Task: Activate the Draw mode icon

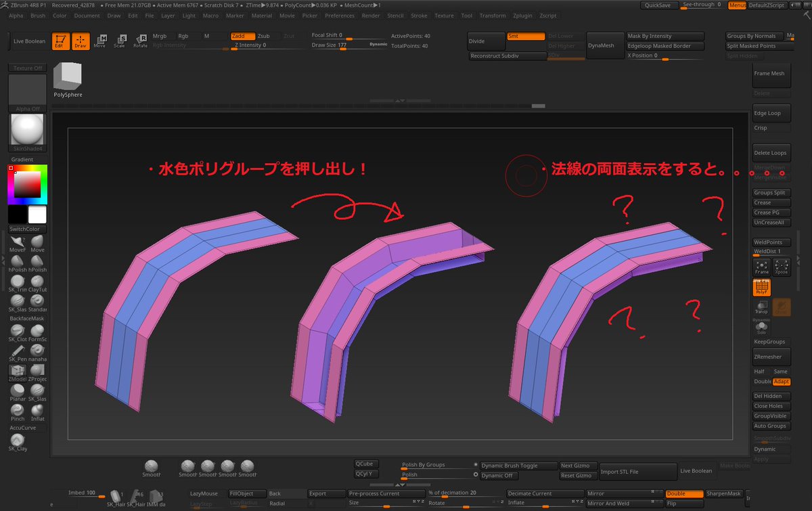Action: coord(81,41)
